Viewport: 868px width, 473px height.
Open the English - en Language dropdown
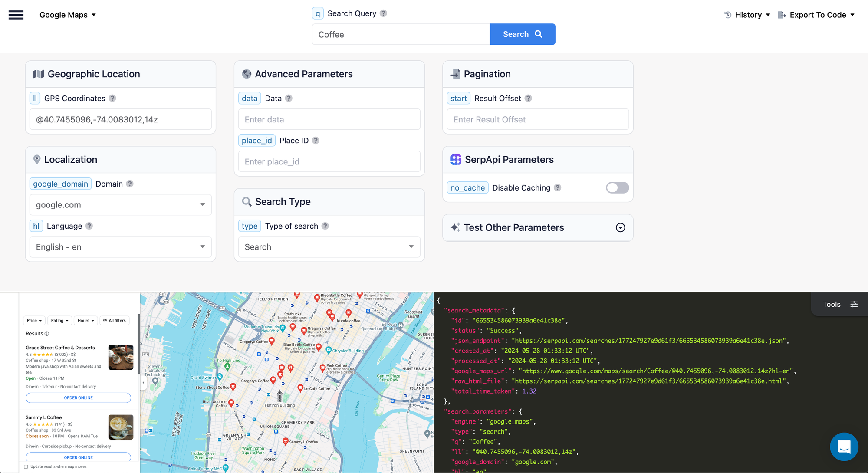120,247
